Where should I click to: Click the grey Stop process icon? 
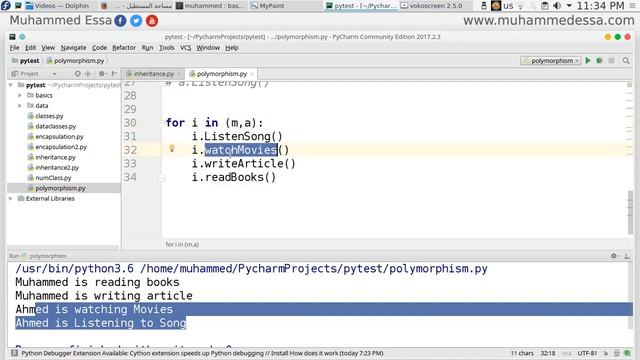tap(611, 60)
